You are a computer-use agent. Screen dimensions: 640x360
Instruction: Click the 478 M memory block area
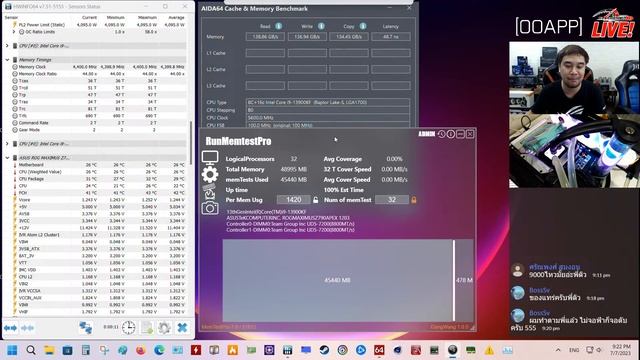click(464, 280)
